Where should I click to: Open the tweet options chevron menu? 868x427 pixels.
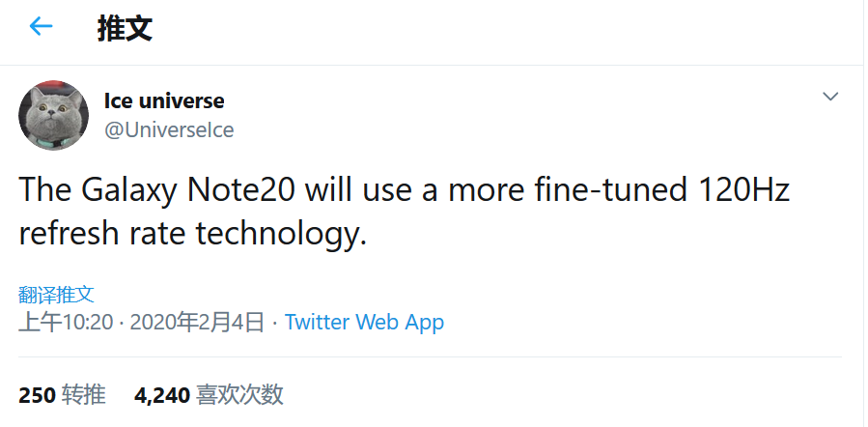830,97
